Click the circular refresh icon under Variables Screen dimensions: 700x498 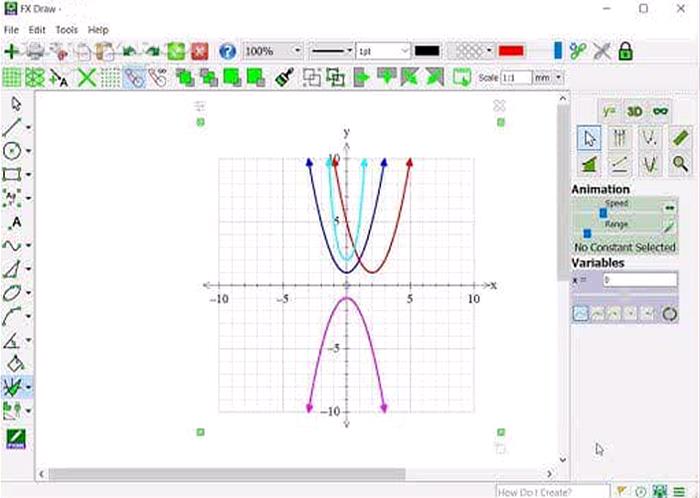[669, 314]
